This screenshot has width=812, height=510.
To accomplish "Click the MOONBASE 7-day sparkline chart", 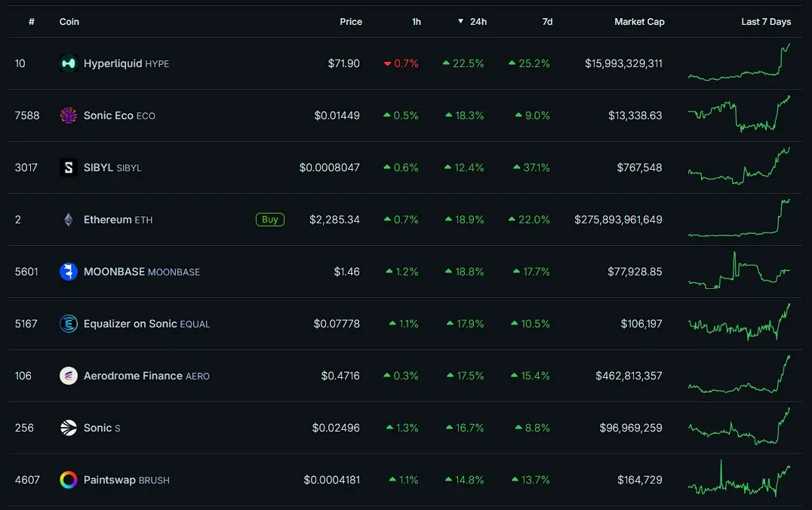I will coord(739,270).
